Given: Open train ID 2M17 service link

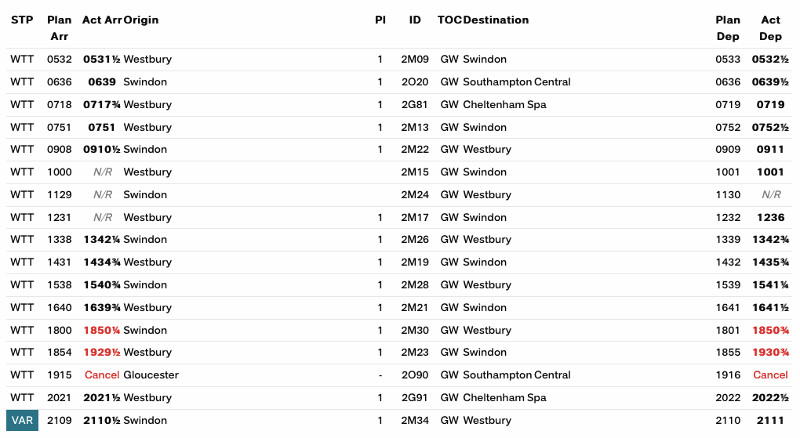Looking at the screenshot, I should [x=414, y=217].
